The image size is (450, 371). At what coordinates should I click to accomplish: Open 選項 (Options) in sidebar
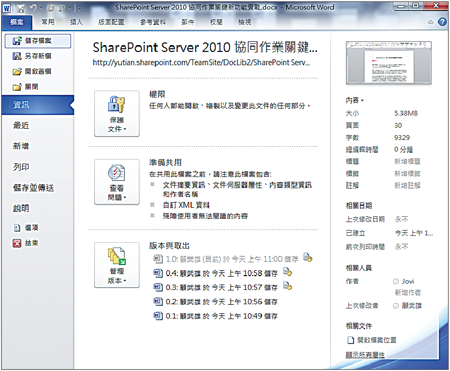tap(26, 228)
